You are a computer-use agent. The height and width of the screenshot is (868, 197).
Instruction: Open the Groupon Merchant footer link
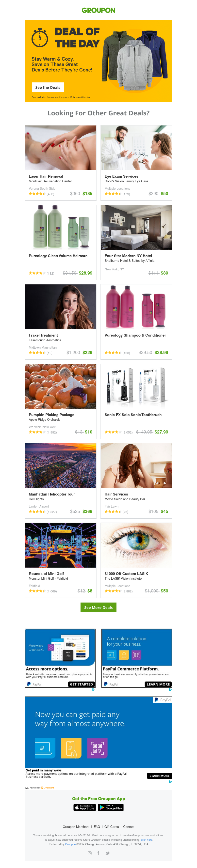pos(76,827)
